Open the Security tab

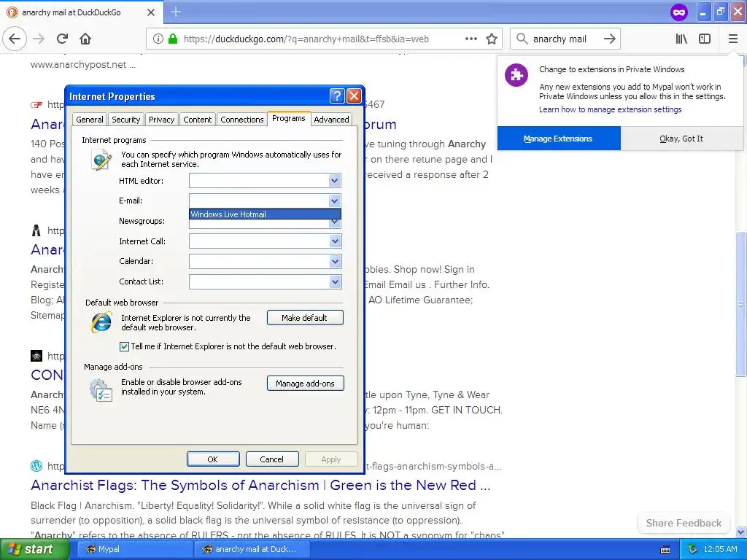pyautogui.click(x=125, y=120)
